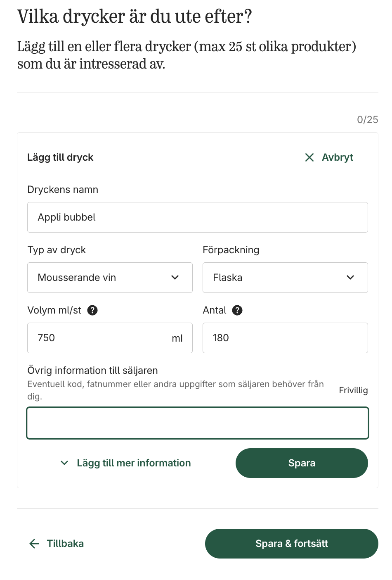Click the ml unit suffix in volume field
The width and height of the screenshot is (392, 580).
177,338
